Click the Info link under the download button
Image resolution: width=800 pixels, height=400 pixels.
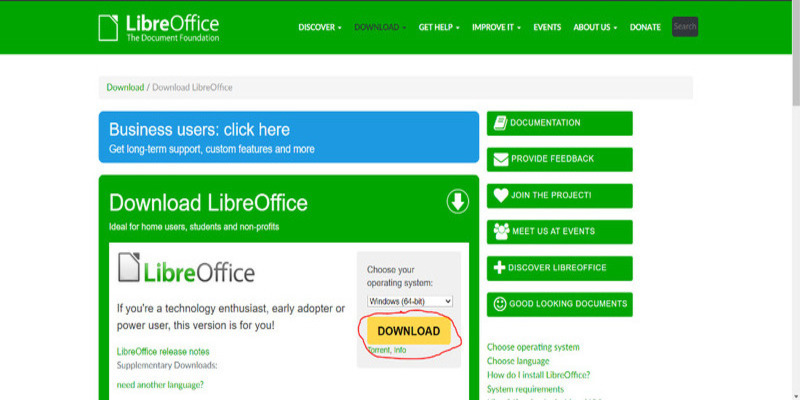pyautogui.click(x=400, y=351)
